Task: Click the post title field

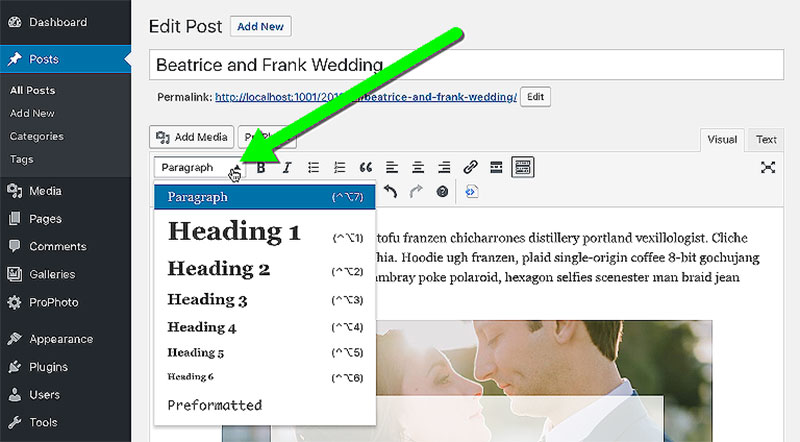Action: coord(466,65)
